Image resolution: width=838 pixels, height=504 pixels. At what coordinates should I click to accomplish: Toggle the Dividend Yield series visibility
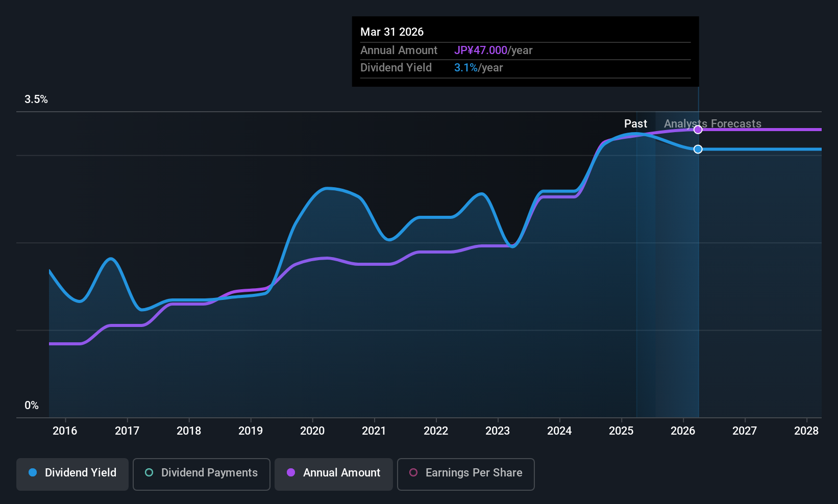(72, 473)
